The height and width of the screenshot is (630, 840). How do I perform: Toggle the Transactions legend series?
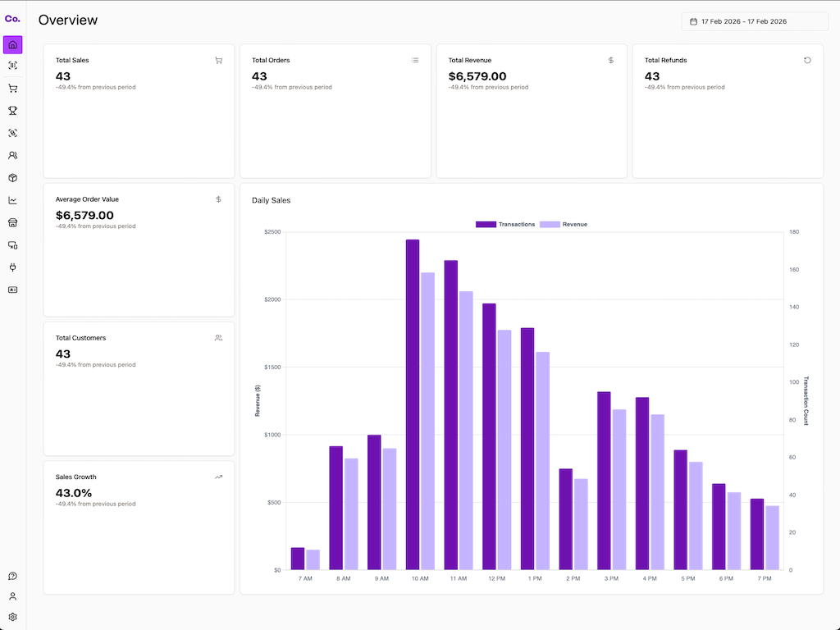coord(505,224)
